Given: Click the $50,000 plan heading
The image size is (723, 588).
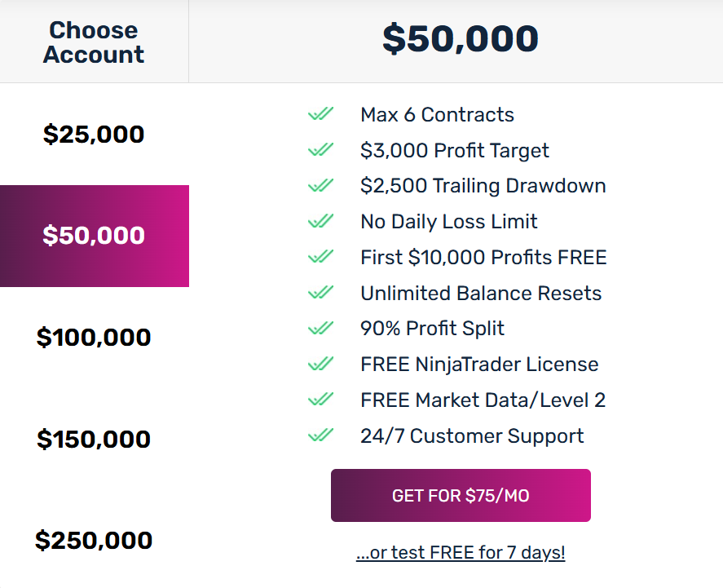Looking at the screenshot, I should [461, 39].
